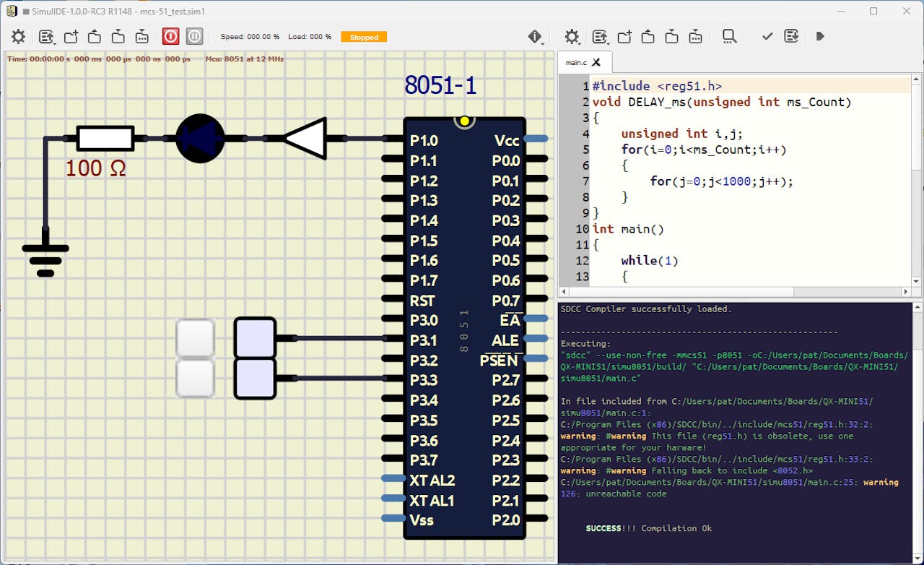This screenshot has height=565, width=924.
Task: Switch to the main.c tab
Action: pyautogui.click(x=576, y=63)
